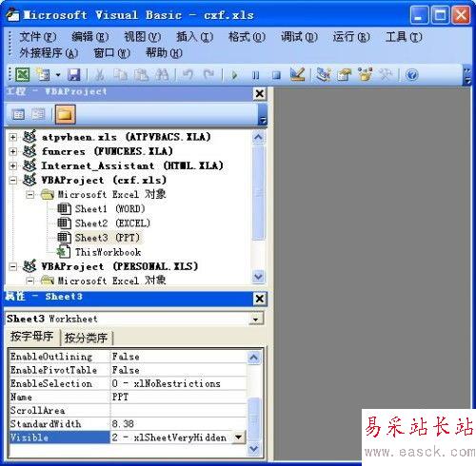Select ThisWorkbook in project tree
This screenshot has height=466, width=476.
click(x=108, y=252)
